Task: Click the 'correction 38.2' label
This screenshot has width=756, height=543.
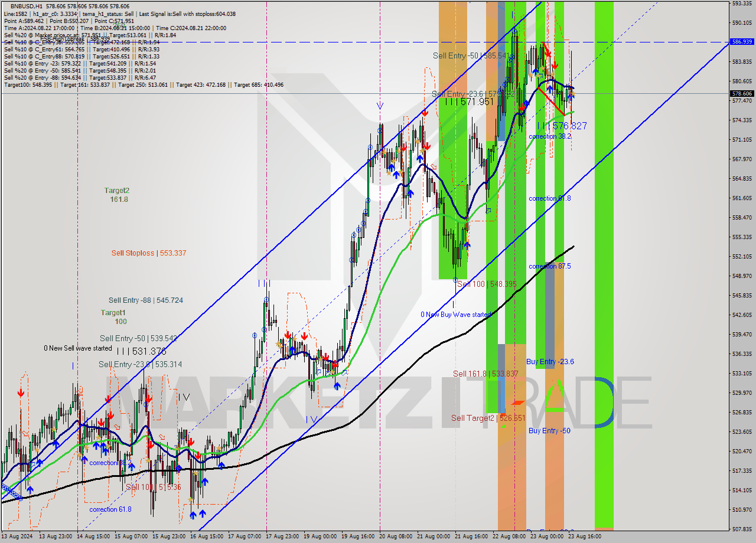Action: click(550, 136)
